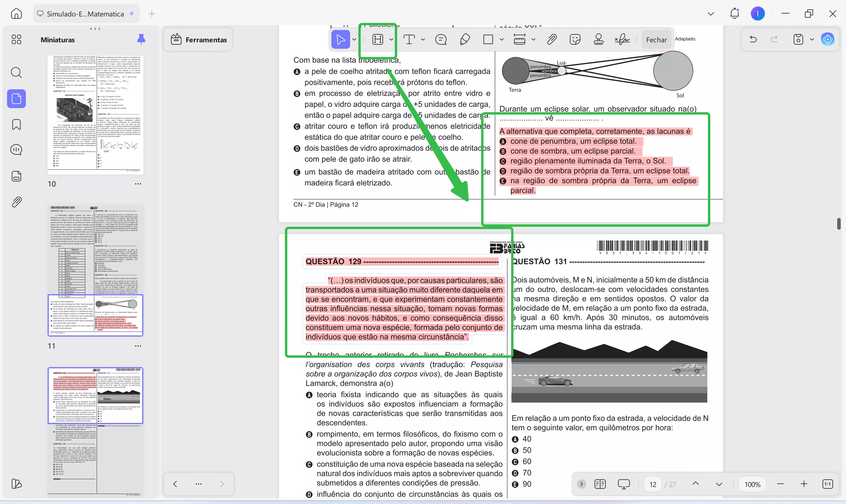The height and width of the screenshot is (504, 846).
Task: Open the signature tool
Action: (622, 39)
